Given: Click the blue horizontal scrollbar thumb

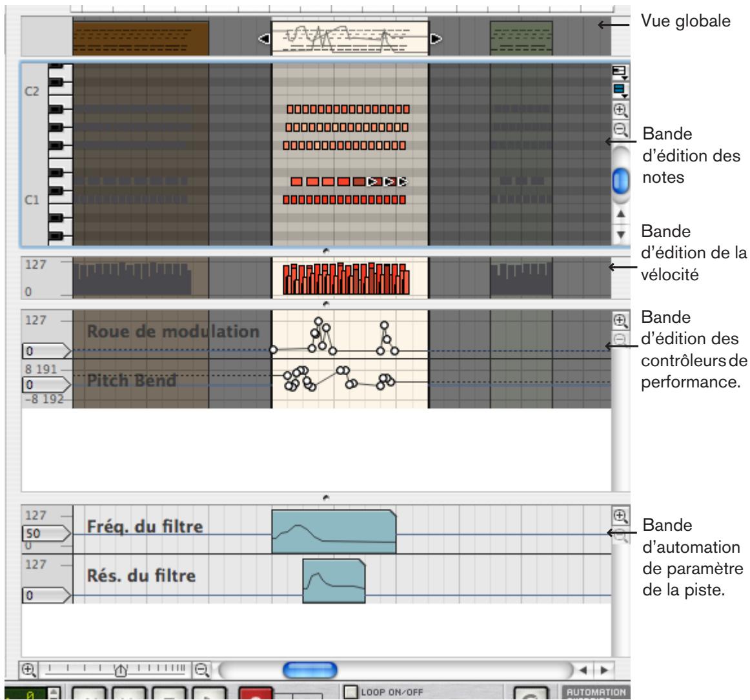Looking at the screenshot, I should click(x=310, y=670).
